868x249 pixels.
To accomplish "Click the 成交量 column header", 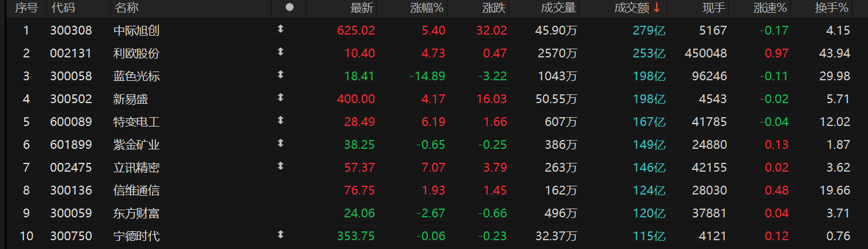I will [558, 8].
